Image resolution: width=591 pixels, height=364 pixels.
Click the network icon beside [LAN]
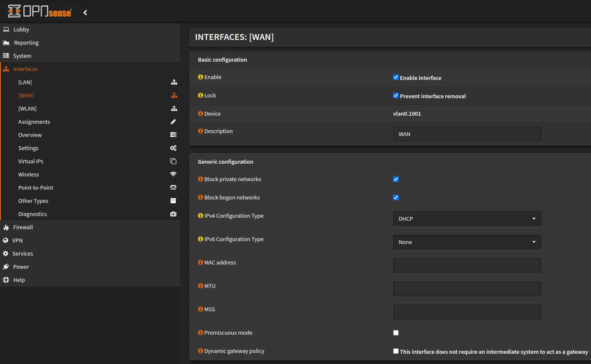click(174, 82)
